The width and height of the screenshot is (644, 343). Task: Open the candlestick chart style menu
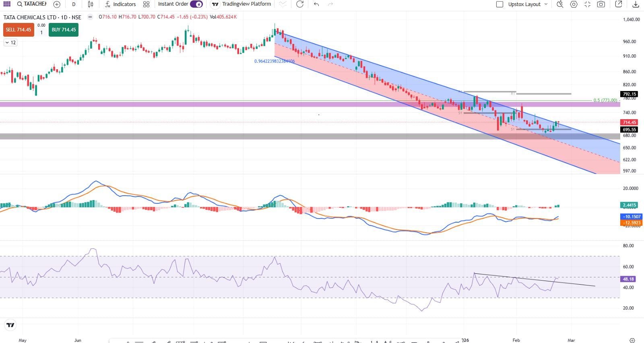coord(91,4)
